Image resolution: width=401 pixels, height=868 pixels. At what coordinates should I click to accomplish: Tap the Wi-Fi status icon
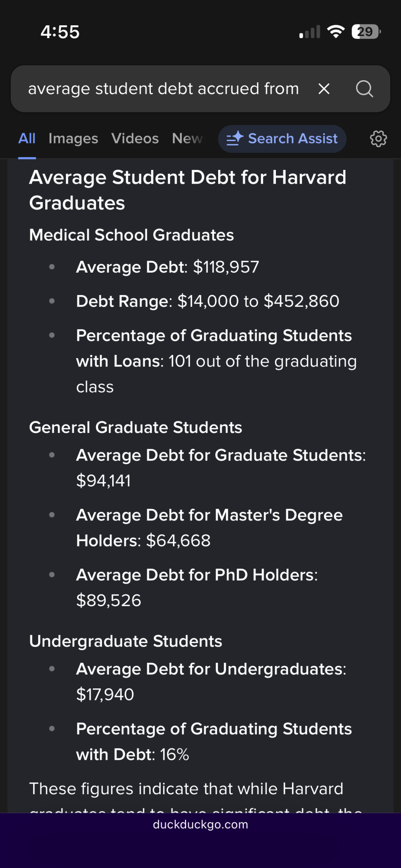coord(336,31)
